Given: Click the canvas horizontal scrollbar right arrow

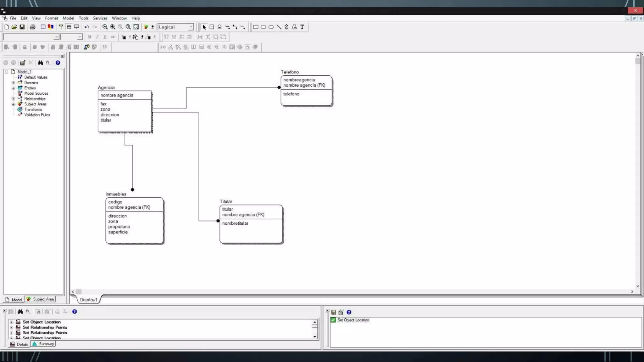Looking at the screenshot, I should (x=632, y=292).
